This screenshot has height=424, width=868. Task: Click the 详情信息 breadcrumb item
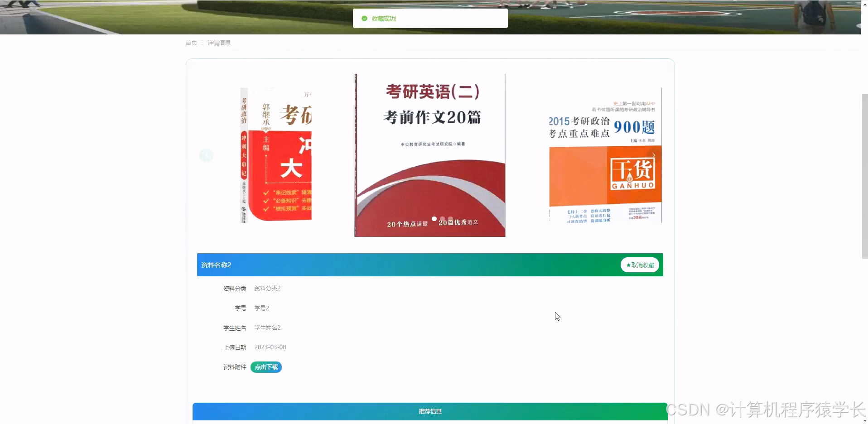click(218, 43)
